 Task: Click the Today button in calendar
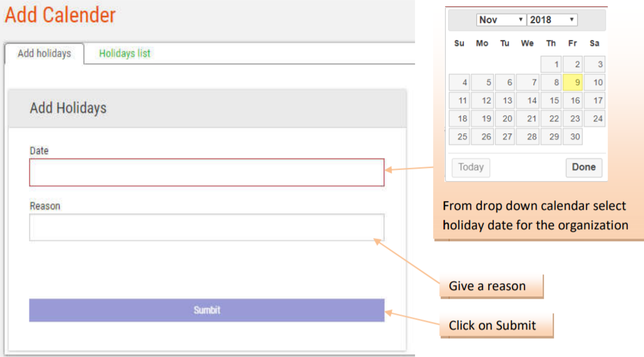pos(471,167)
